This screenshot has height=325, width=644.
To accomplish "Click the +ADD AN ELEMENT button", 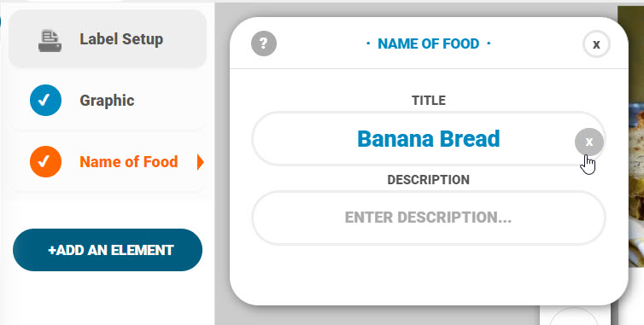I will coord(108,250).
